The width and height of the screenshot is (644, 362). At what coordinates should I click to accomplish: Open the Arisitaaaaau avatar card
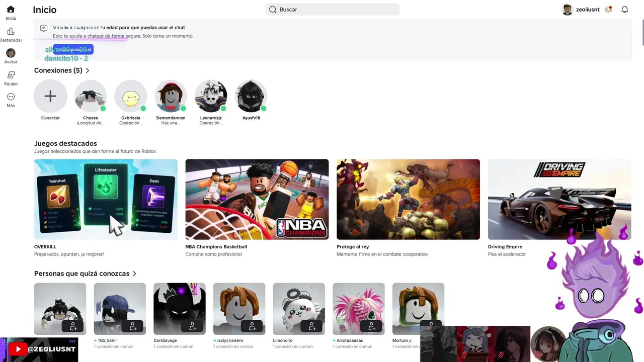click(359, 309)
